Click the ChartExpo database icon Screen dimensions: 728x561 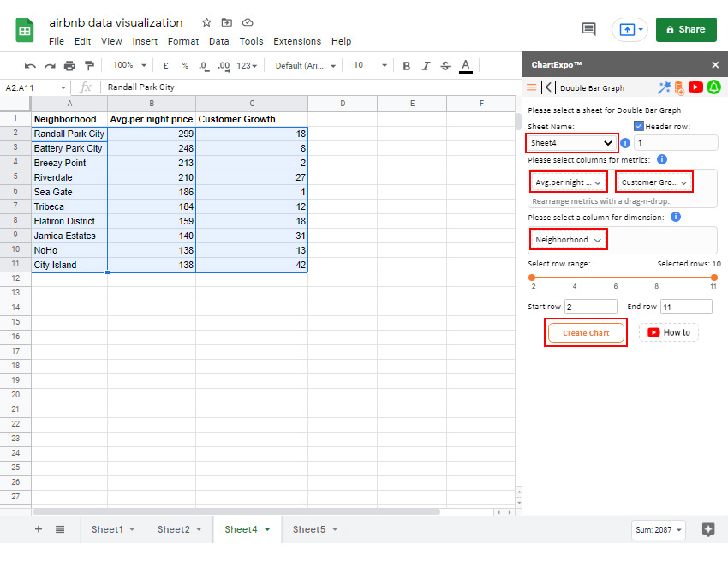(x=679, y=87)
